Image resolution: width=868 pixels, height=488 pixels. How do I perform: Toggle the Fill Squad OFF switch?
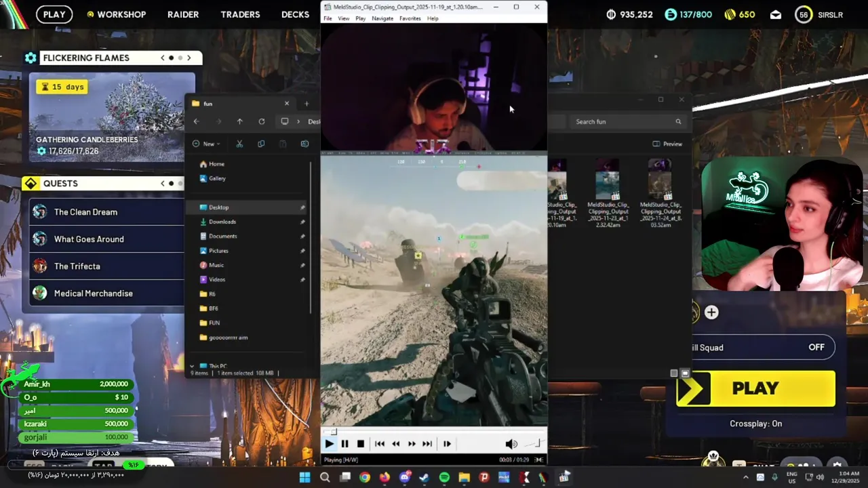[x=816, y=347]
